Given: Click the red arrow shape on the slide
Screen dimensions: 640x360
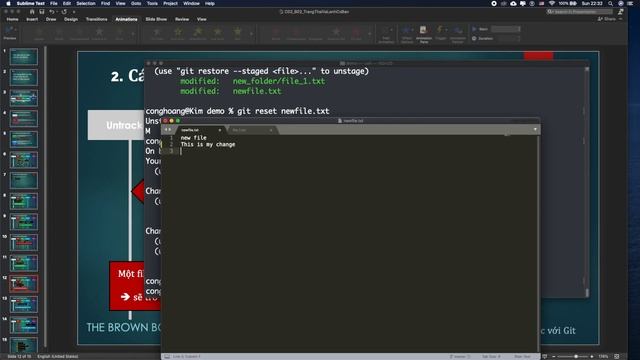Looking at the screenshot, I should point(138,191).
